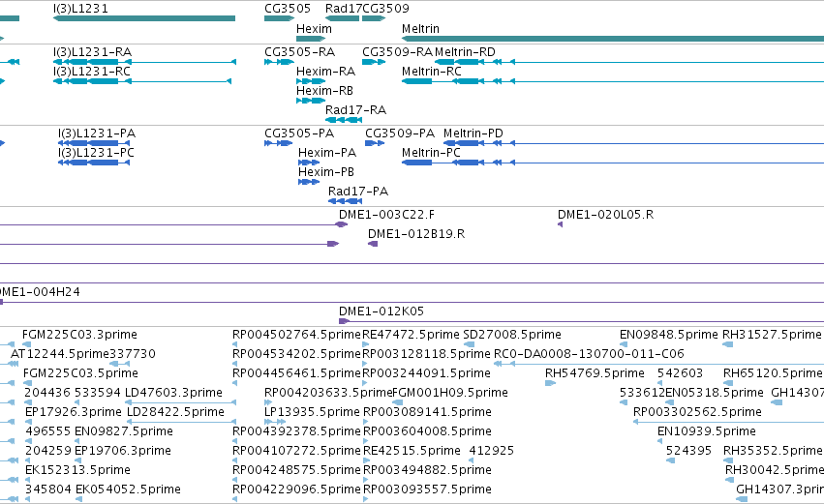
Task: Click the Hexim-RB transcript label
Action: [x=324, y=91]
